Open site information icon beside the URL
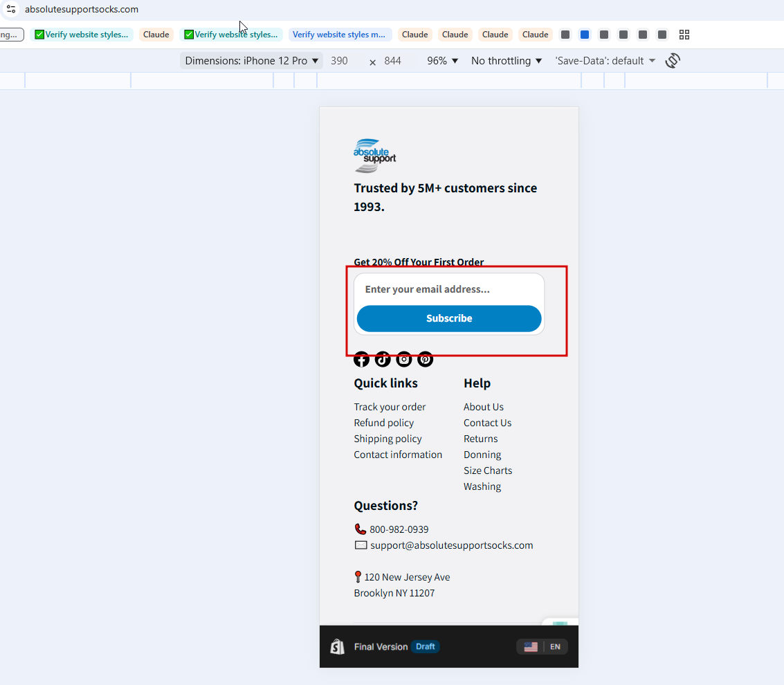The image size is (784, 685). pyautogui.click(x=11, y=9)
